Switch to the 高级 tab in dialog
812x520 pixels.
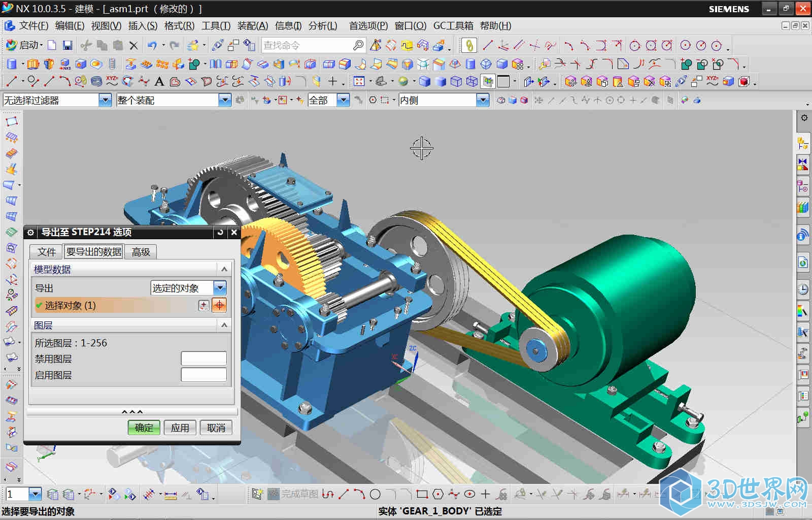coord(141,252)
